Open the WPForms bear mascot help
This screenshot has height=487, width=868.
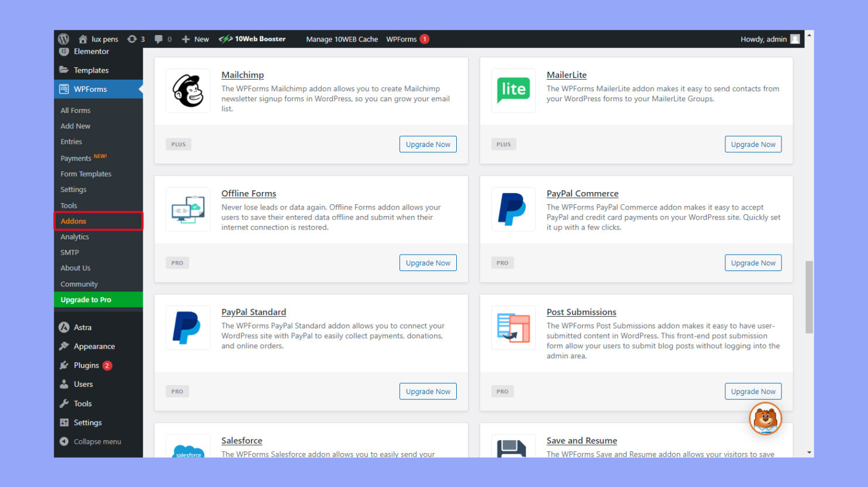pyautogui.click(x=765, y=419)
